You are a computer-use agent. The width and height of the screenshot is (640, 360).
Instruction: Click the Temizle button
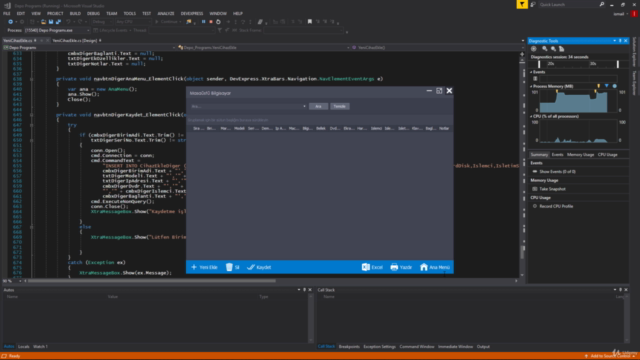pyautogui.click(x=340, y=106)
